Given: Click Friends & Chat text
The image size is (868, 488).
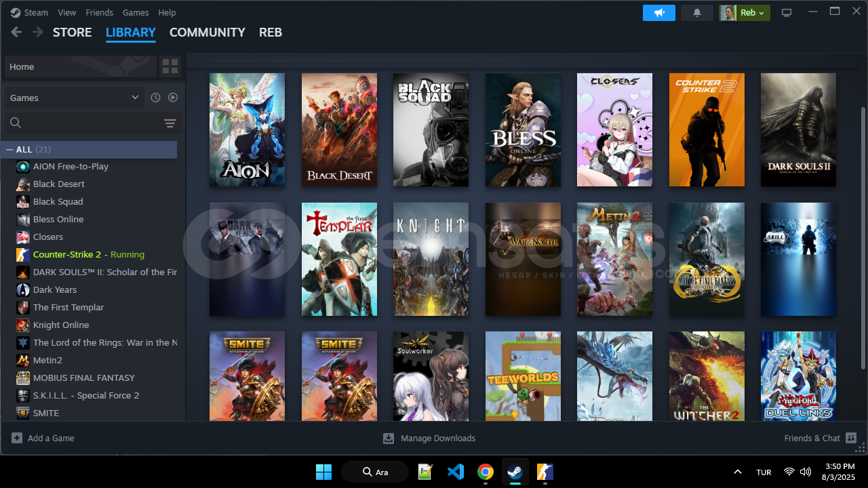Looking at the screenshot, I should (x=812, y=438).
